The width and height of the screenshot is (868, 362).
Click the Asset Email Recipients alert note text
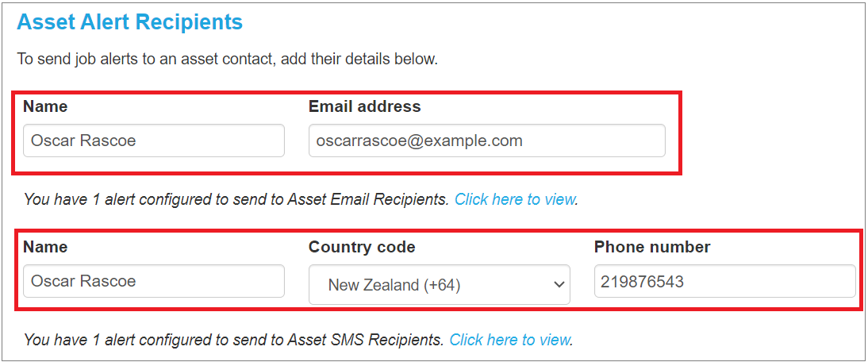236,199
